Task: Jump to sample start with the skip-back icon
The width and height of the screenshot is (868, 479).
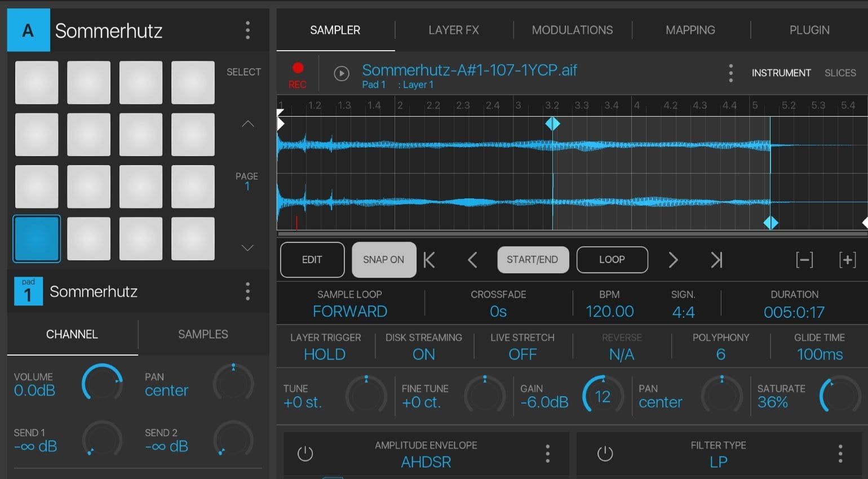Action: click(429, 260)
